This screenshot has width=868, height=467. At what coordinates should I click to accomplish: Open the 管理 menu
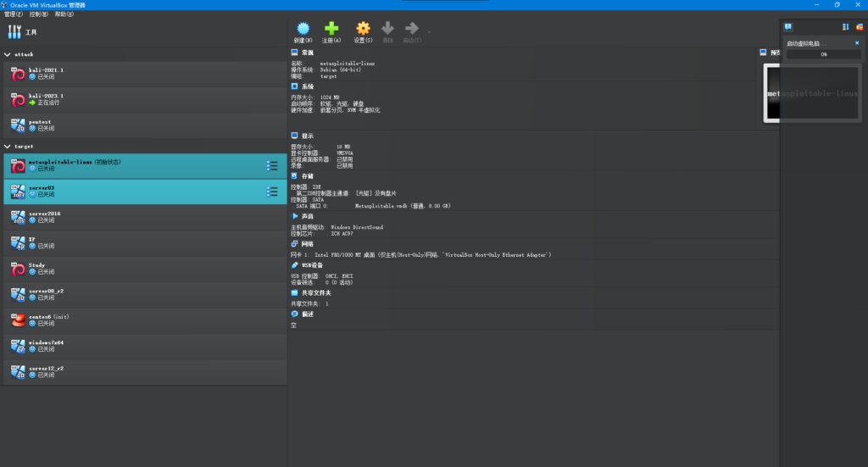[14, 14]
